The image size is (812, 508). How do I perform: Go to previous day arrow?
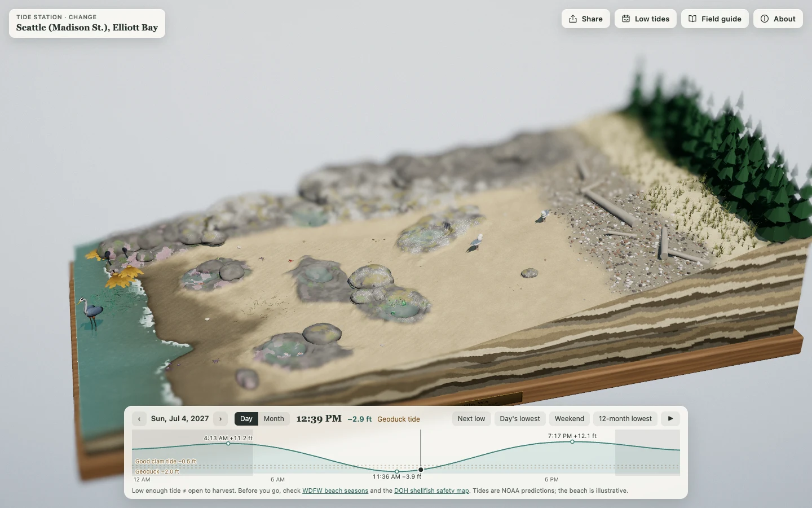[139, 419]
